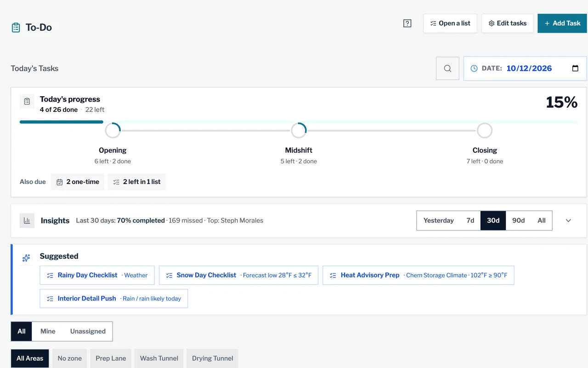588x368 pixels.
Task: Open the calendar picker icon in date field
Action: tap(575, 69)
